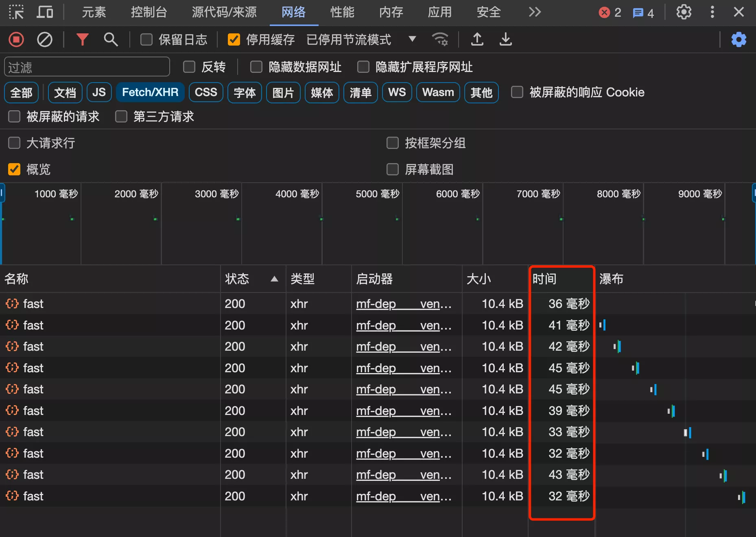Screen dimensions: 756x537
Task: Filter by JS type
Action: pyautogui.click(x=99, y=92)
